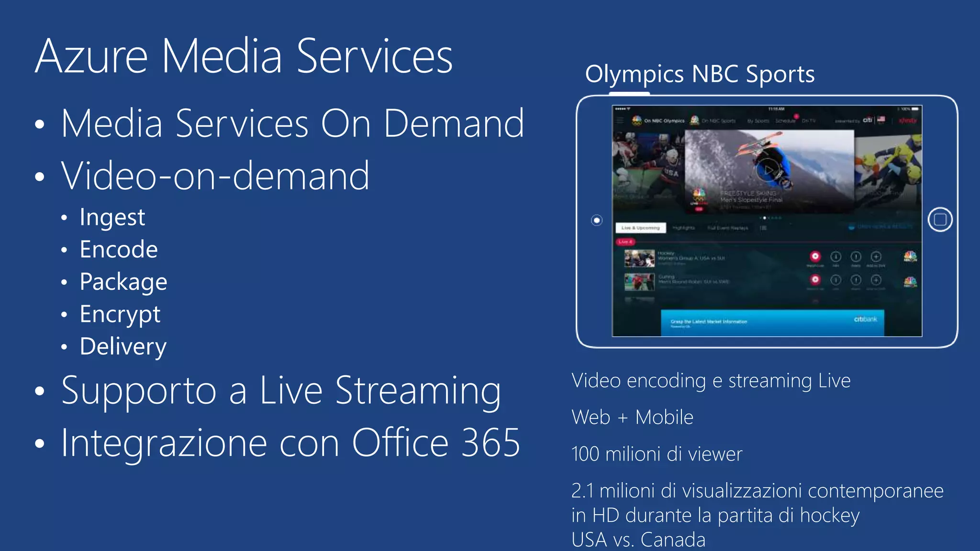Click the Azure Media Services title

pos(244,56)
